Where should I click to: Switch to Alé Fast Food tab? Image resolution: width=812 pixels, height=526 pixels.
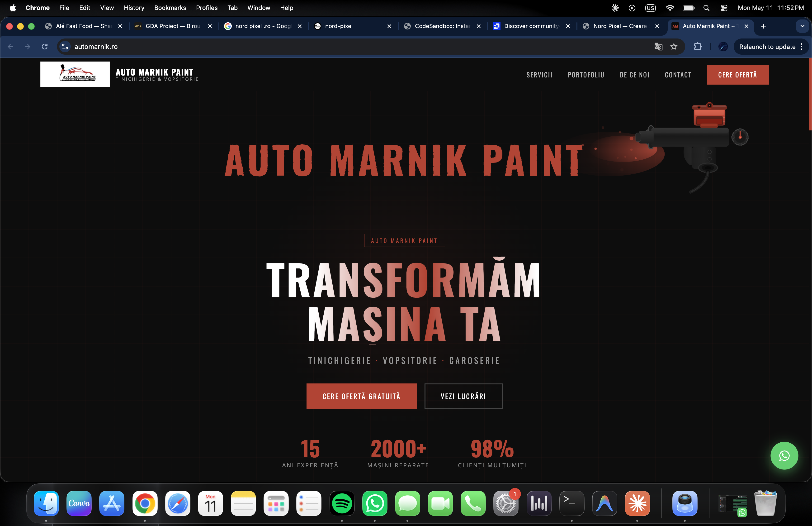83,26
